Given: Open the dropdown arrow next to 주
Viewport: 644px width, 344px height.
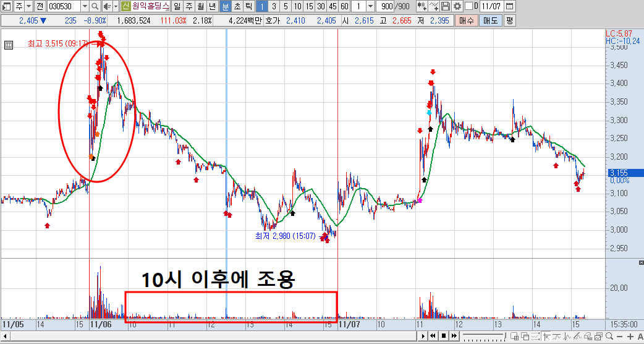Looking at the screenshot, I should (28, 6).
